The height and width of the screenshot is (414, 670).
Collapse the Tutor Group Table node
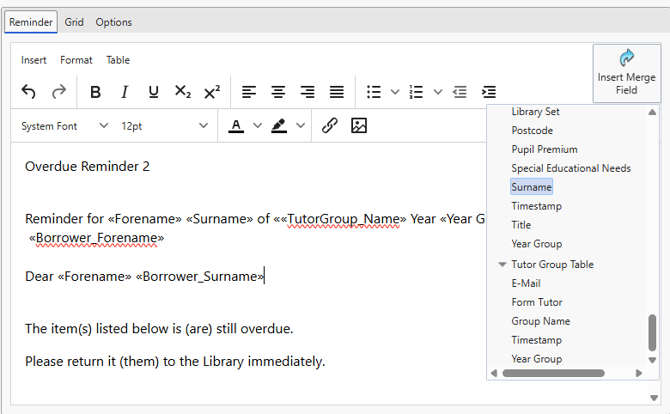coord(502,265)
